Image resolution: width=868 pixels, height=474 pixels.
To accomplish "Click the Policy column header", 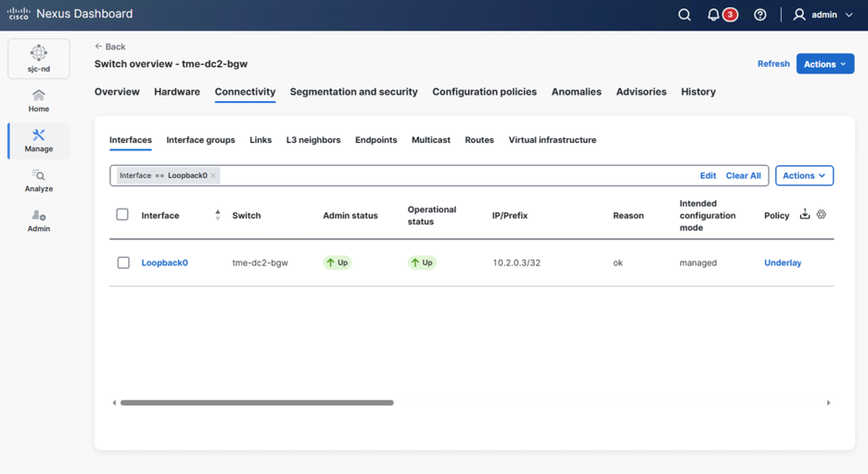I will pos(777,215).
